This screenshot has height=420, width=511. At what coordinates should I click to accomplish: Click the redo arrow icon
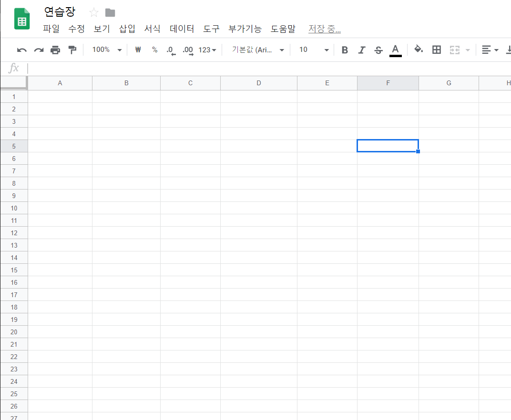tap(39, 50)
